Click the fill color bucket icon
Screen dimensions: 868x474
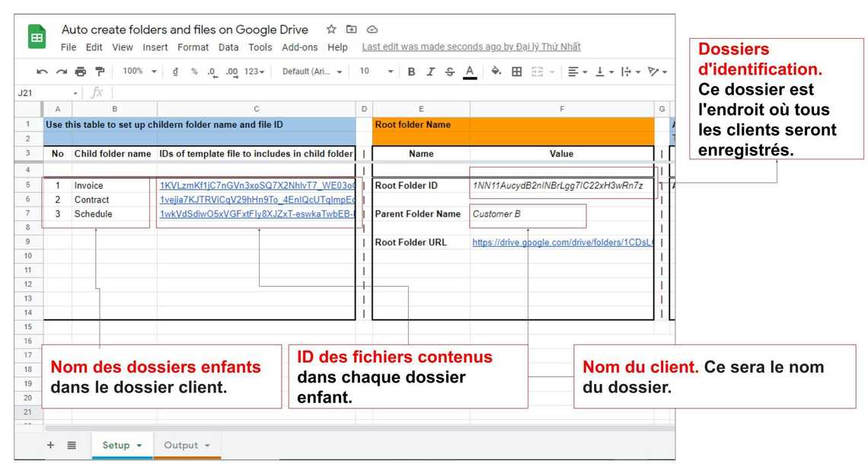point(496,72)
